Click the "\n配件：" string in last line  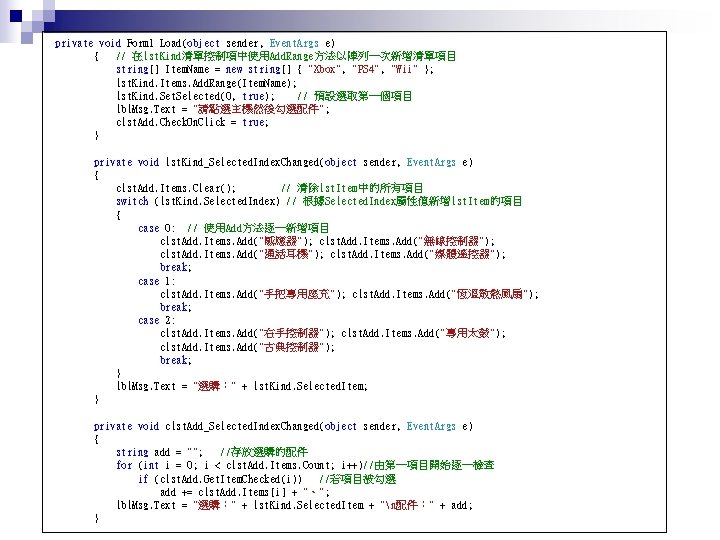tap(406, 506)
